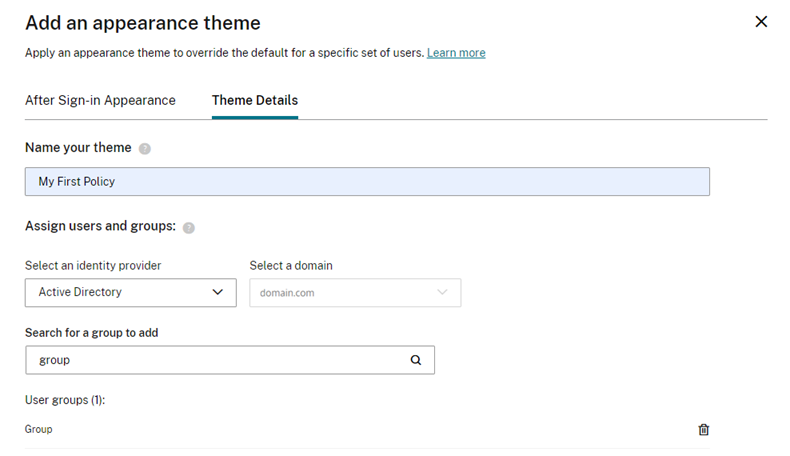Switch to the After Sign-in Appearance tab
790x456 pixels.
coord(100,100)
